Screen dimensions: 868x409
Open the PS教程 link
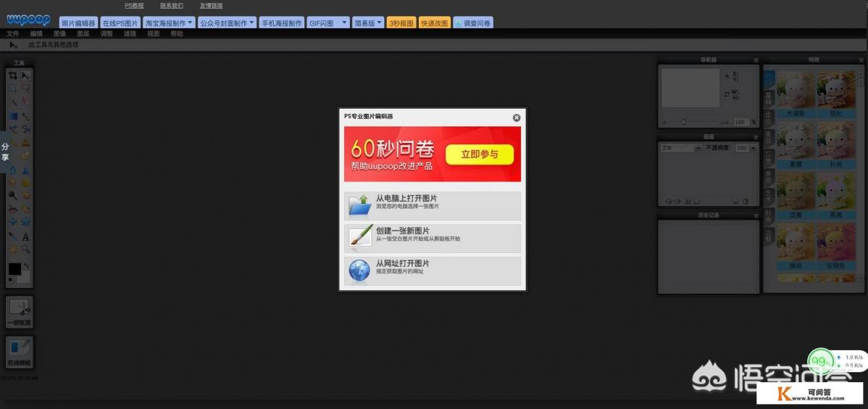coord(134,6)
